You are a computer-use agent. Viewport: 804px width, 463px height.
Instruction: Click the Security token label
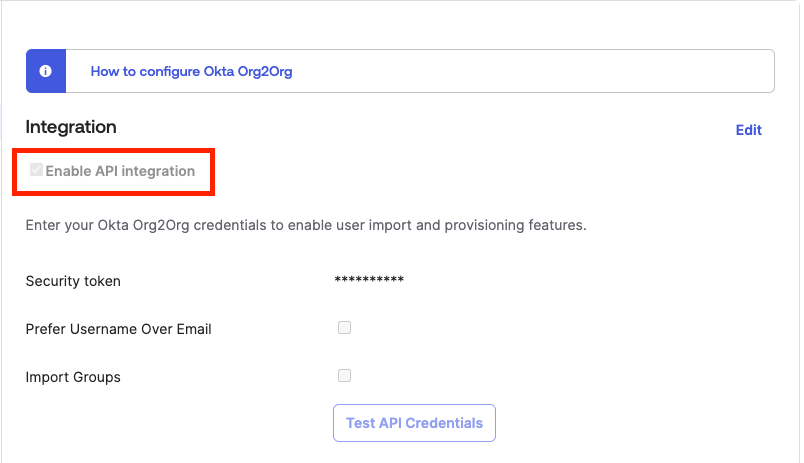(73, 281)
